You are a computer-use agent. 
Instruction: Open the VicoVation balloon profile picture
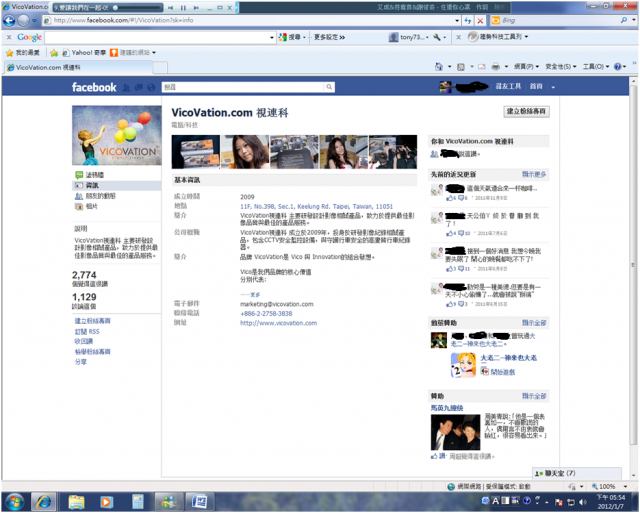pyautogui.click(x=117, y=135)
